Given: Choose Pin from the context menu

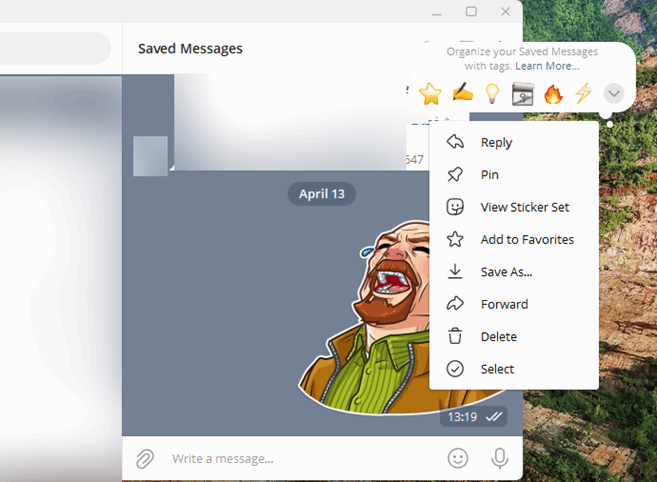Looking at the screenshot, I should pyautogui.click(x=514, y=174).
